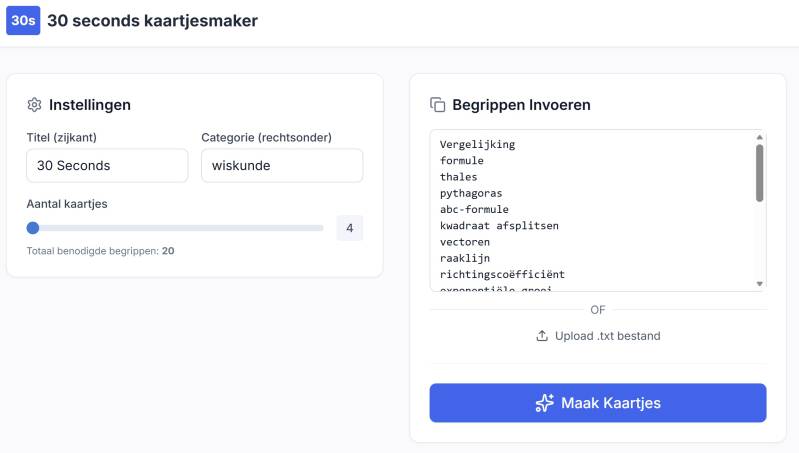Image resolution: width=799 pixels, height=453 pixels.
Task: Click the richtingscoëfficiënt line in the textarea
Action: click(502, 274)
